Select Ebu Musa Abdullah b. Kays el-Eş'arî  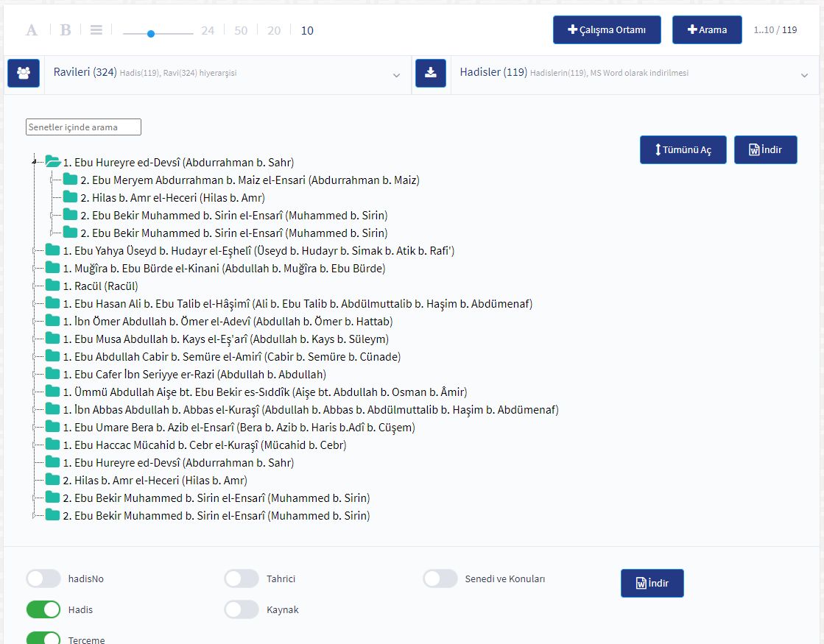(x=226, y=339)
